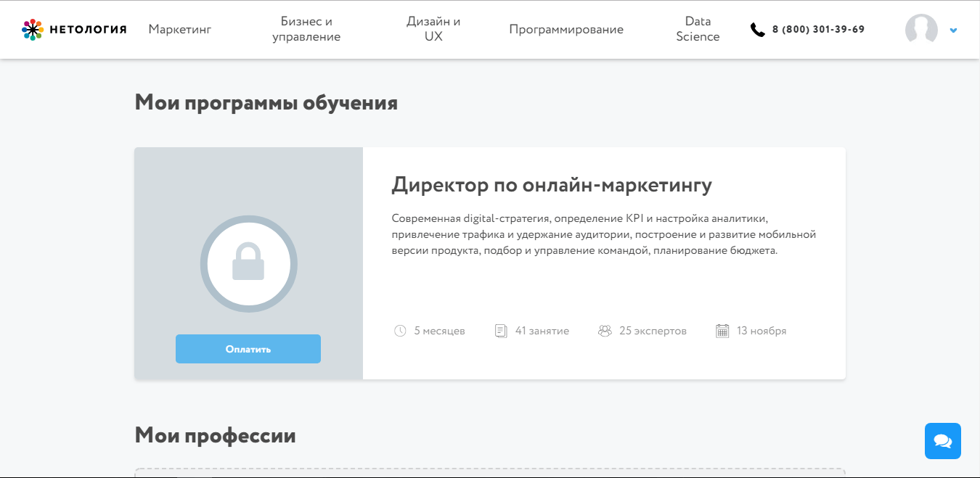Open the Дизайн и UX menu

click(433, 29)
